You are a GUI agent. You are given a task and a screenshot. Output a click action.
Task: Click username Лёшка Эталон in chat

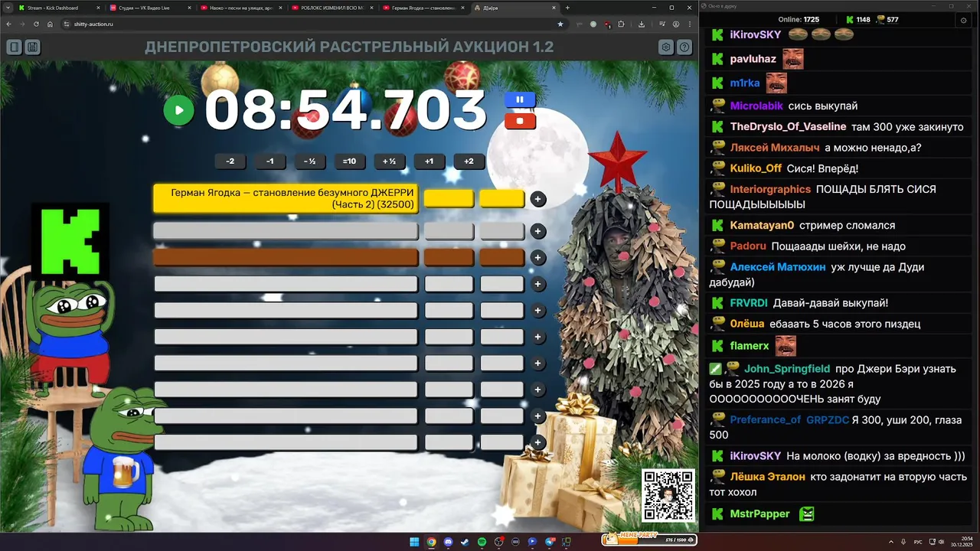(x=767, y=476)
